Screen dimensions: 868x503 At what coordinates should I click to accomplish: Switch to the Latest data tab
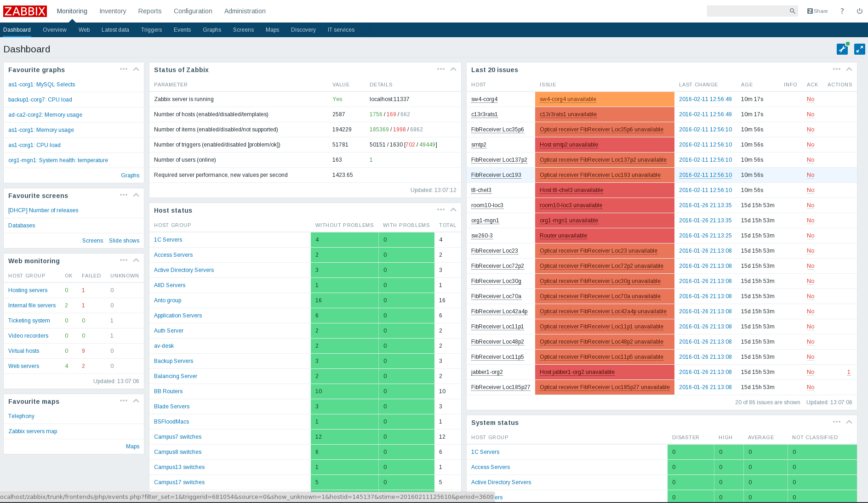pyautogui.click(x=115, y=29)
